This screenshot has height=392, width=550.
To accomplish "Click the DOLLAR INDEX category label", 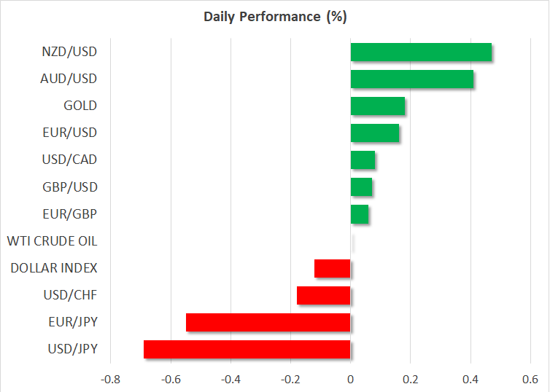I will coord(54,267).
